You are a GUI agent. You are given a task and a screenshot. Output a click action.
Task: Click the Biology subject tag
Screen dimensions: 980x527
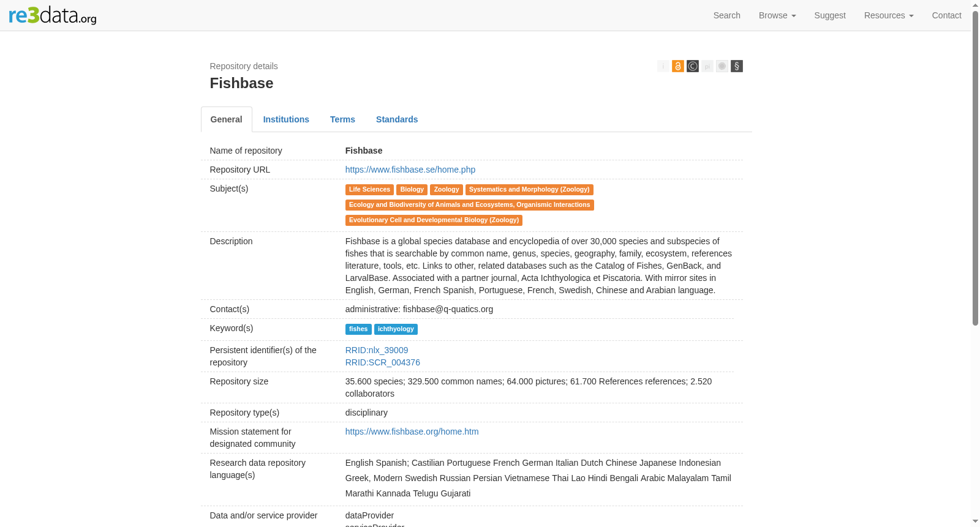(412, 190)
